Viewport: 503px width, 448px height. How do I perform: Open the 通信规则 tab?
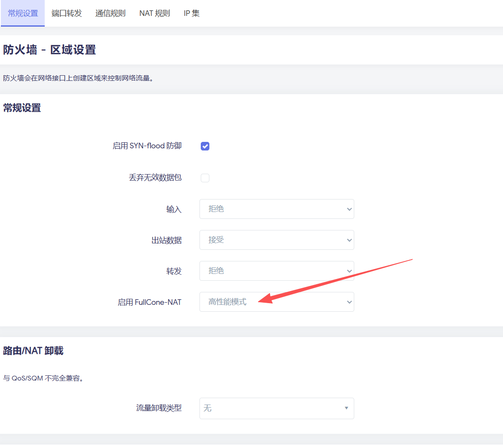click(110, 13)
